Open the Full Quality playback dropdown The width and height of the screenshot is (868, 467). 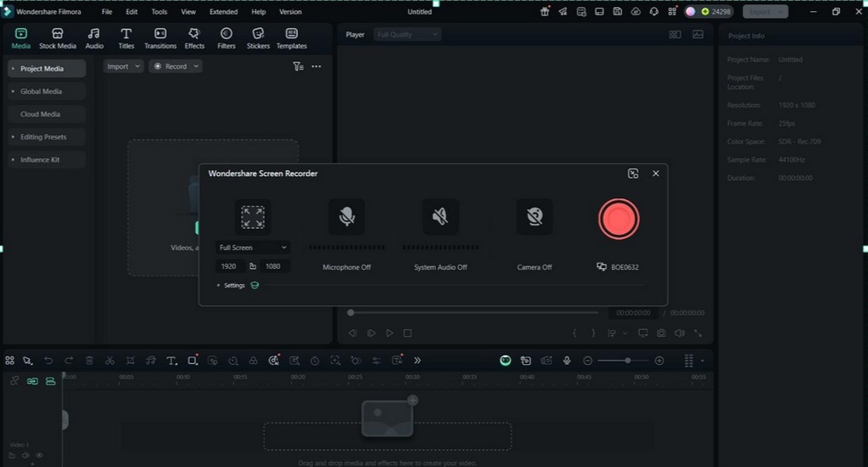(407, 34)
